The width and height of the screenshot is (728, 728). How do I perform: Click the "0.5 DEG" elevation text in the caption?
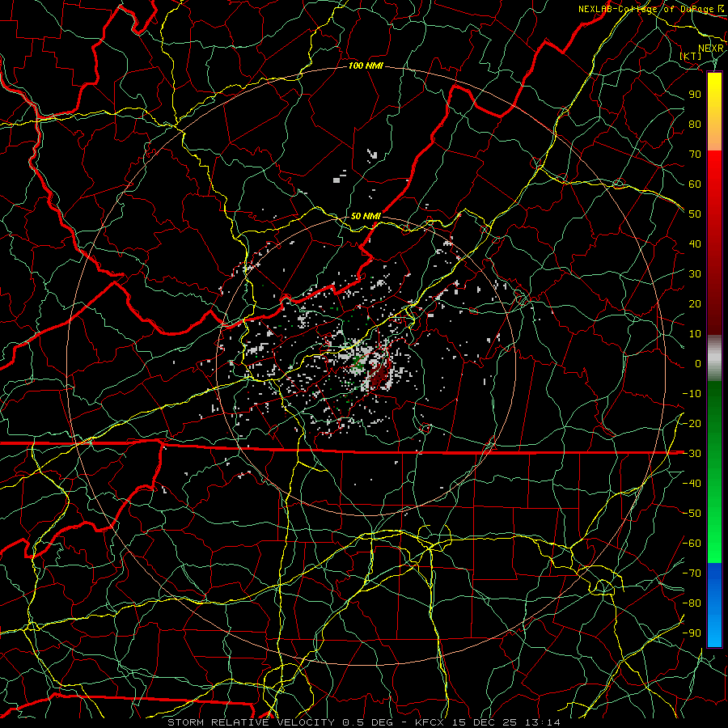368,722
